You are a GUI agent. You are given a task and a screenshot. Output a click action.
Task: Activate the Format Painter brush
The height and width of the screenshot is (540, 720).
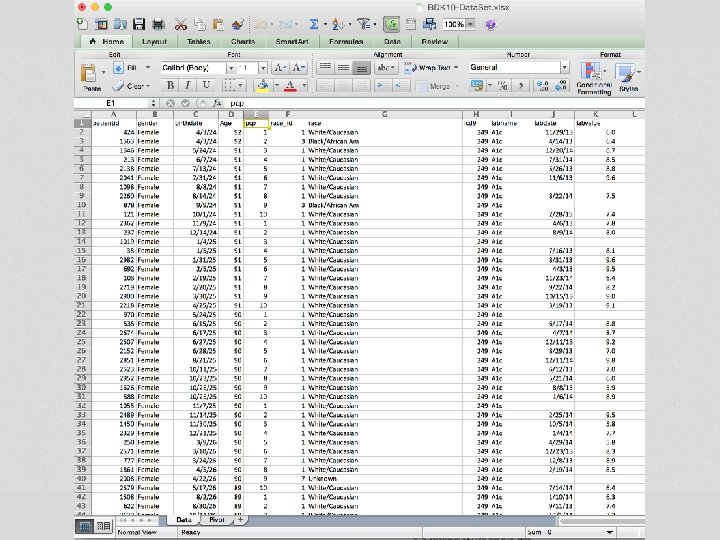(x=237, y=24)
